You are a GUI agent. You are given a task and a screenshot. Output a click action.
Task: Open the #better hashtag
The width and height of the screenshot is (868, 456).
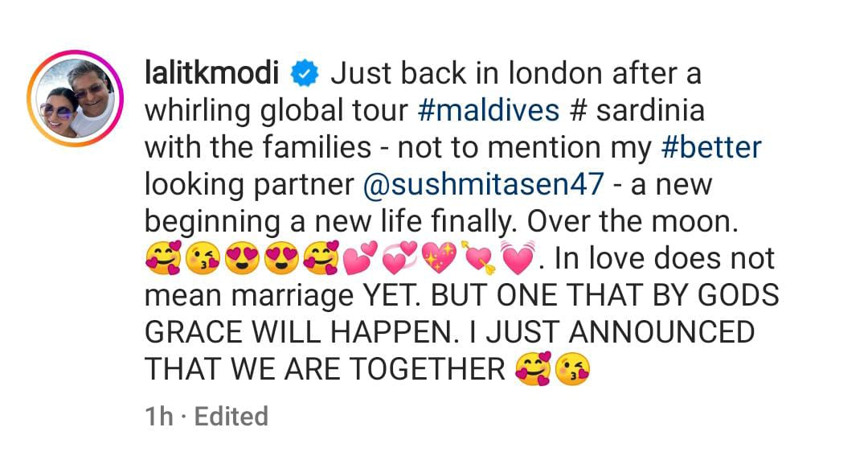[711, 147]
